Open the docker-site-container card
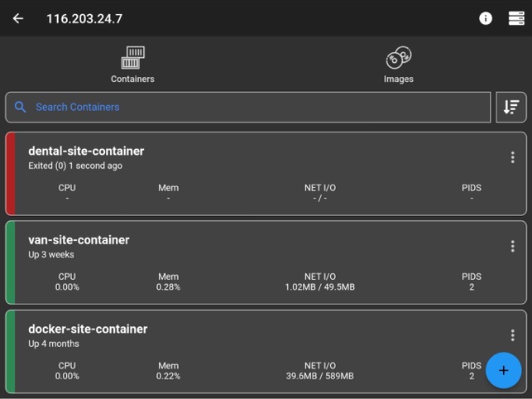Image resolution: width=532 pixels, height=399 pixels. point(266,352)
